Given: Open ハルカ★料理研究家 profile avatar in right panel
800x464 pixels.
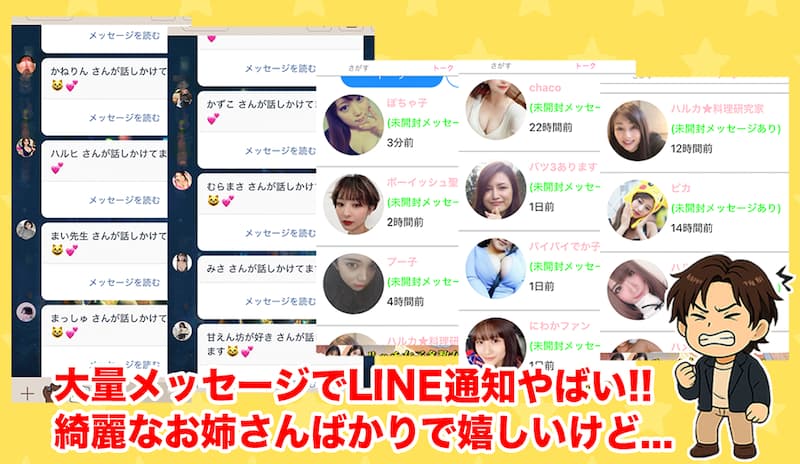Looking at the screenshot, I should coord(638,131).
